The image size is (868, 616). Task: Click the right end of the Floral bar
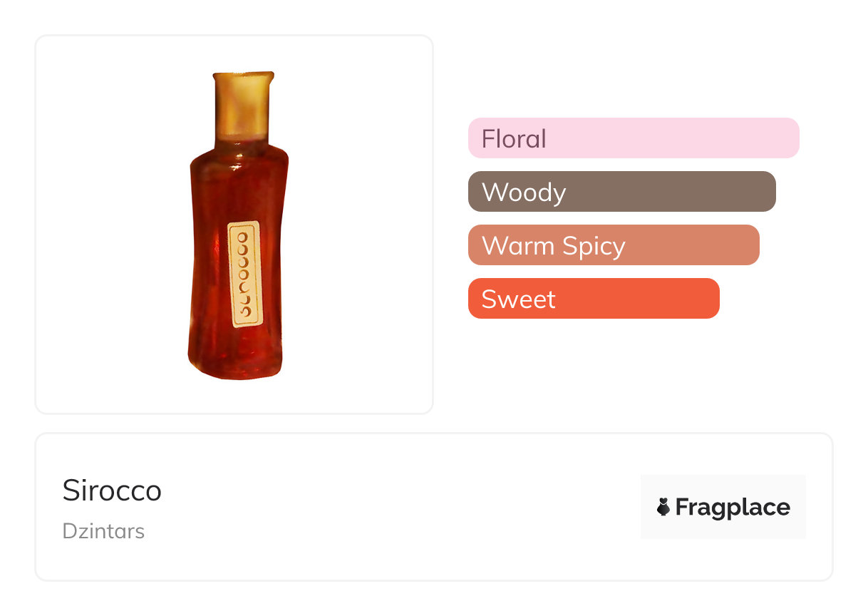coord(787,138)
